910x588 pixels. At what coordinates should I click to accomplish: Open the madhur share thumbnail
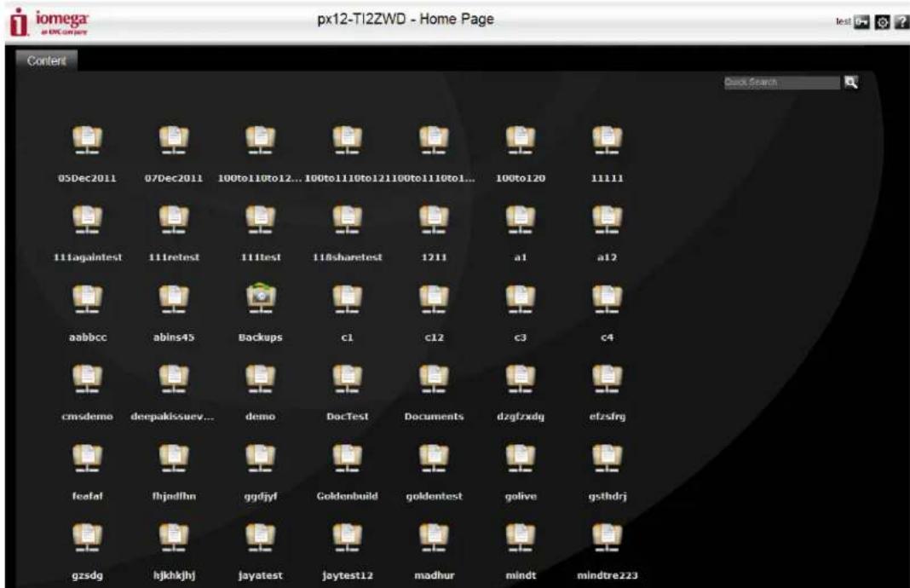[x=434, y=537]
